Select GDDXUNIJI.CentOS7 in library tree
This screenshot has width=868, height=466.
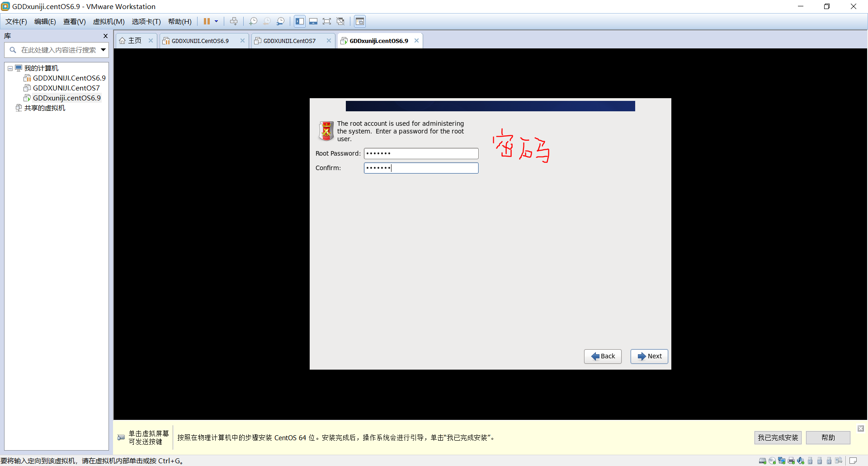(x=66, y=88)
